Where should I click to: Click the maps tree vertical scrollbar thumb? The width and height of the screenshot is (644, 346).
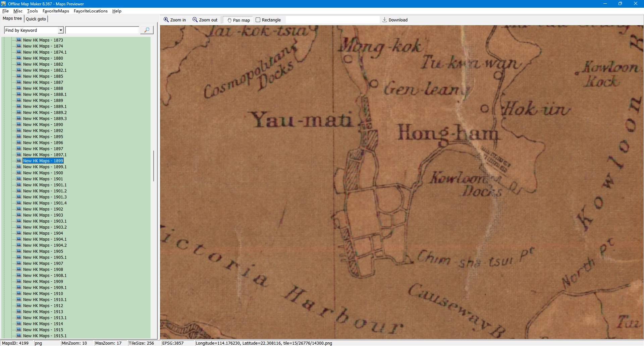pyautogui.click(x=154, y=166)
